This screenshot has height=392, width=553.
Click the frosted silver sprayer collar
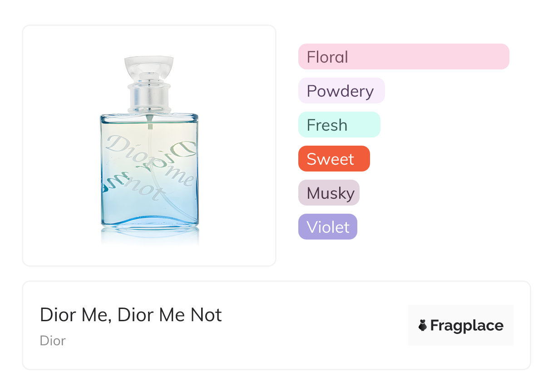click(x=149, y=98)
